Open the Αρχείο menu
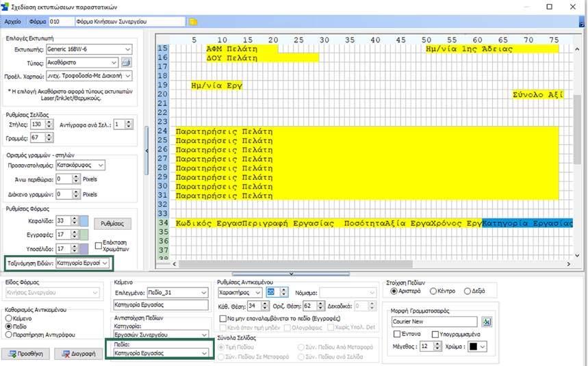The height and width of the screenshot is (366, 588). point(13,22)
